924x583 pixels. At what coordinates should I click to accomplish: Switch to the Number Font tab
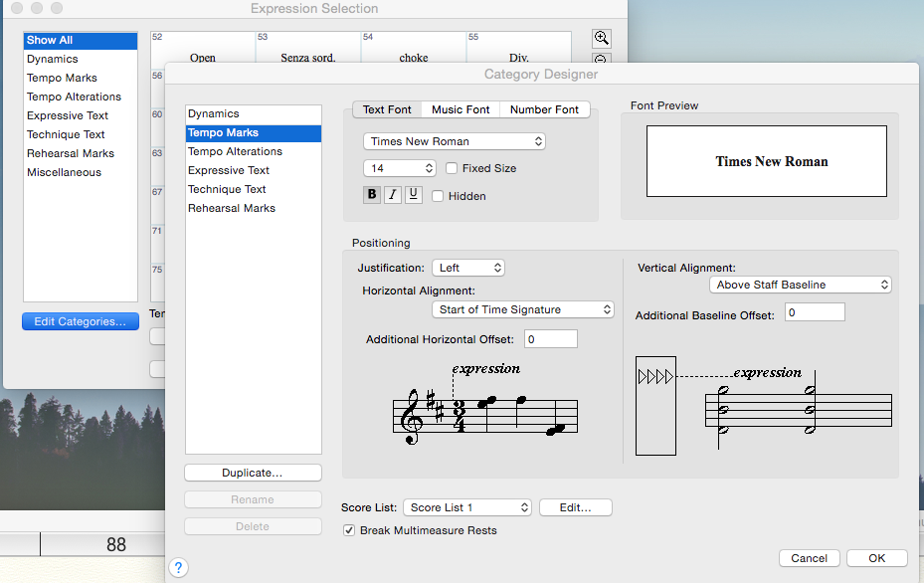pos(544,109)
